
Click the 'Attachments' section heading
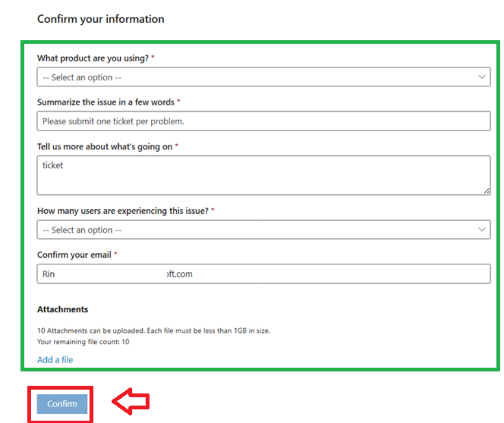[62, 309]
